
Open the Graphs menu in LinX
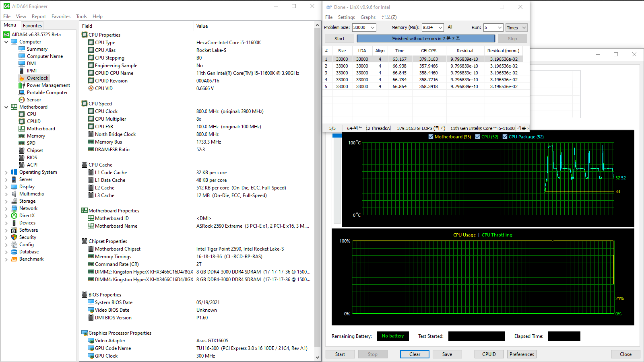(x=368, y=17)
